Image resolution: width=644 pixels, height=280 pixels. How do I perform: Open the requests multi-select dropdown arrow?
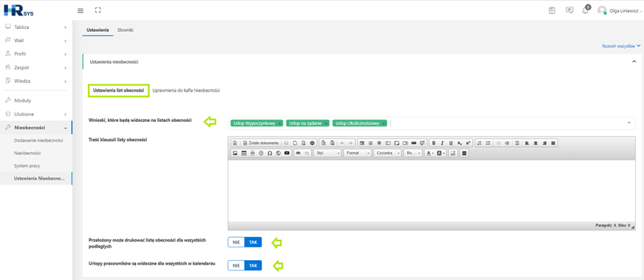tap(628, 123)
